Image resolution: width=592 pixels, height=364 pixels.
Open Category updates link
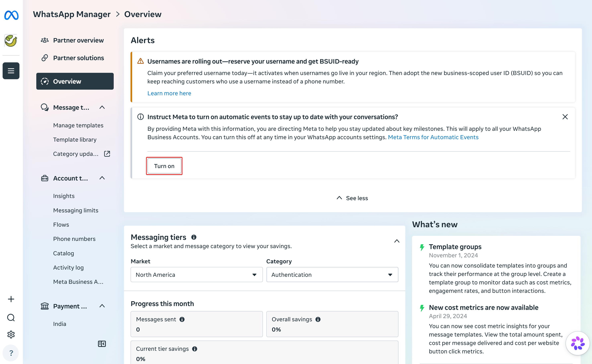(x=76, y=154)
